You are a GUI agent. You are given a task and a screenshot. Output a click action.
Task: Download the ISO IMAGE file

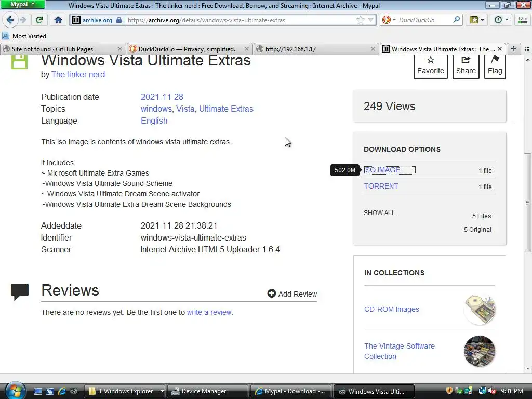382,170
